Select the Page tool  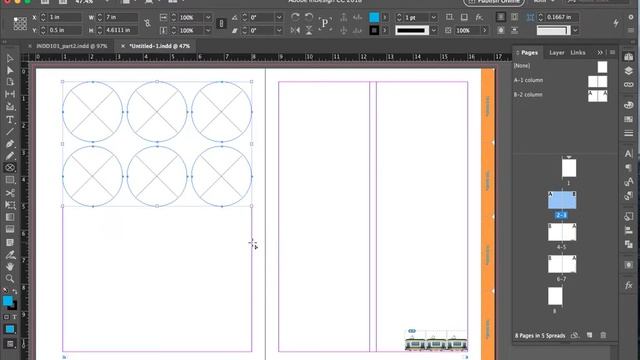pyautogui.click(x=10, y=82)
